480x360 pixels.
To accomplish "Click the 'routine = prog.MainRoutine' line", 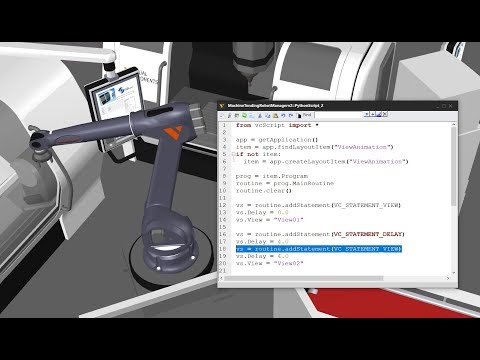I will point(285,183).
